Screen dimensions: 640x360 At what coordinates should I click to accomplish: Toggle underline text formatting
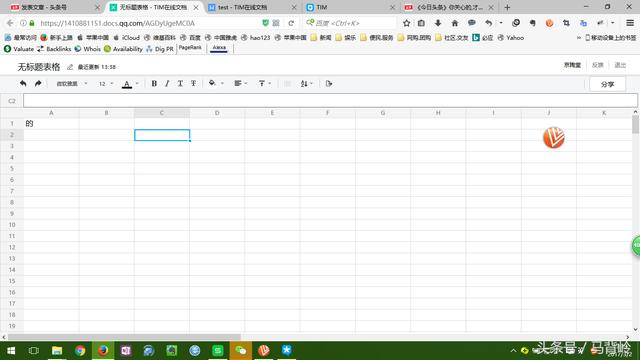point(180,83)
